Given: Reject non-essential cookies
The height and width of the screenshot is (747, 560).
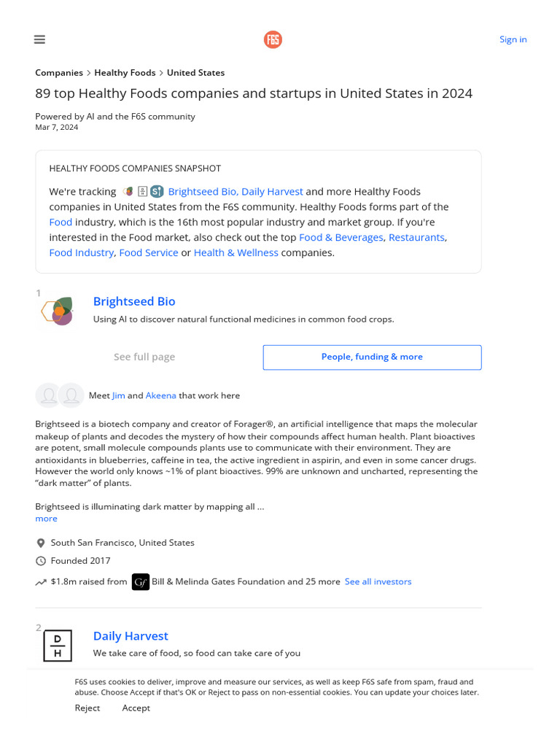Looking at the screenshot, I should 87,708.
